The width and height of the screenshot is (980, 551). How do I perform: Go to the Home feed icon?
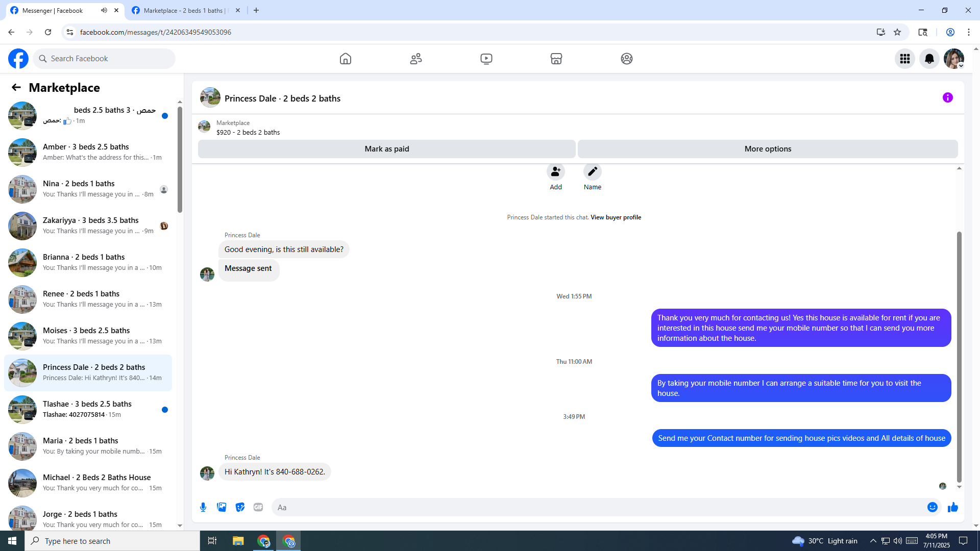[346, 59]
